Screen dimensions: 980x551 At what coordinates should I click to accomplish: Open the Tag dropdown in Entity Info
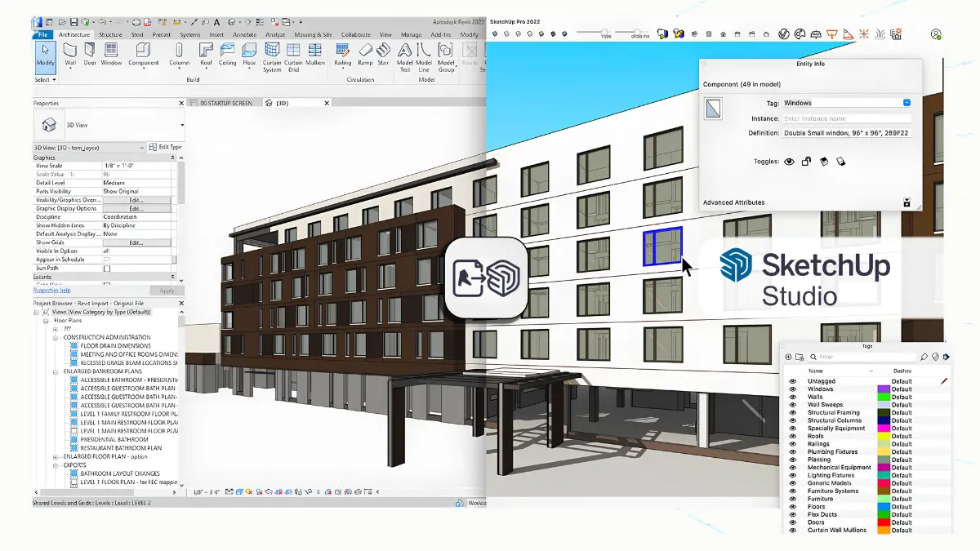coord(906,103)
